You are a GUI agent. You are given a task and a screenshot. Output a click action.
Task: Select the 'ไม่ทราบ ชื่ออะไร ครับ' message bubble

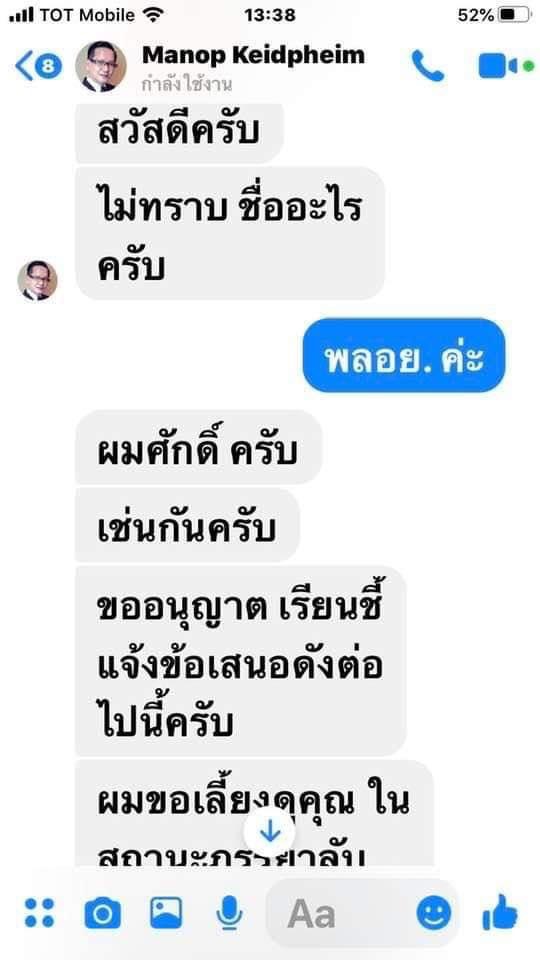[230, 233]
